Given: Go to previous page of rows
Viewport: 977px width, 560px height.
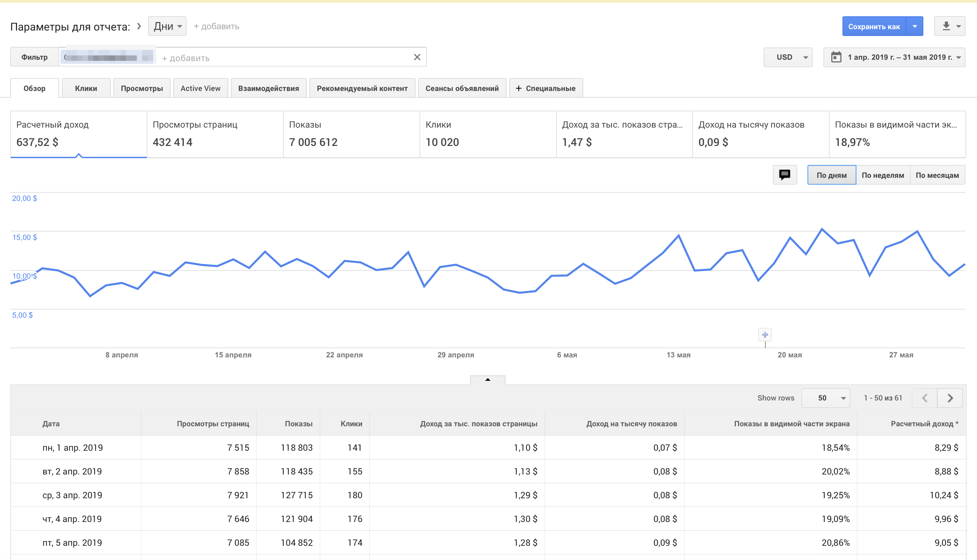Looking at the screenshot, I should [925, 398].
